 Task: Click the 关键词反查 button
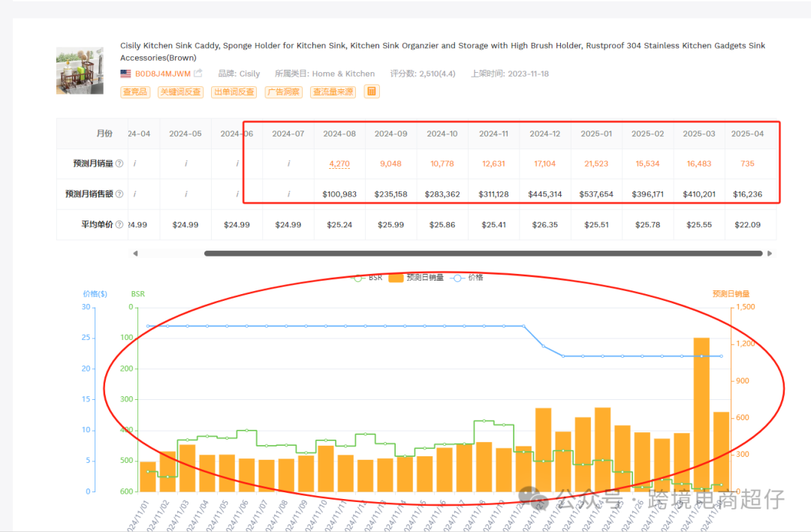coord(180,92)
